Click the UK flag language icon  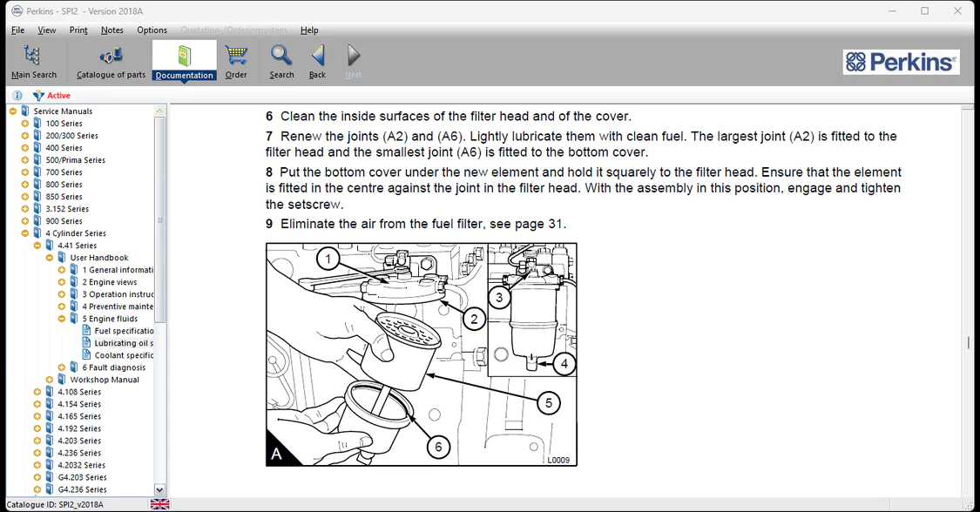point(160,504)
